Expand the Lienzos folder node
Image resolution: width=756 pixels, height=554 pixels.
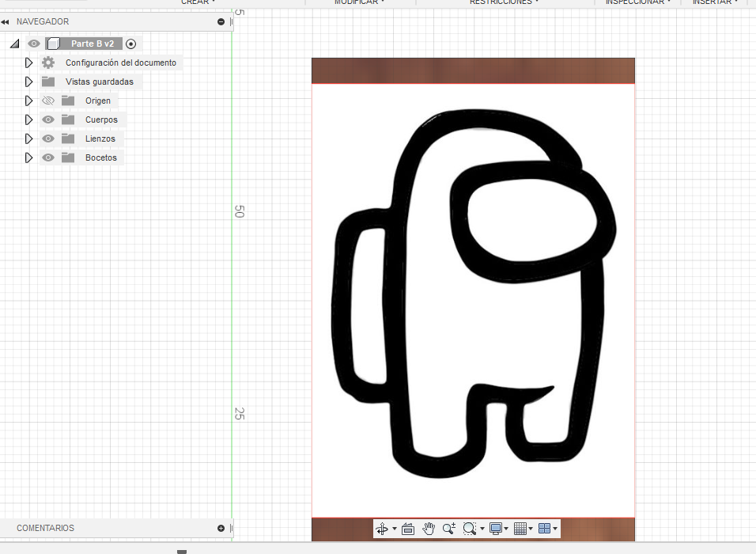click(29, 139)
